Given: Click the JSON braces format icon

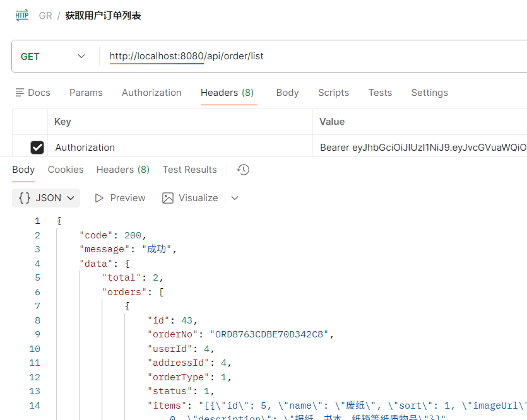Looking at the screenshot, I should click(x=25, y=198).
